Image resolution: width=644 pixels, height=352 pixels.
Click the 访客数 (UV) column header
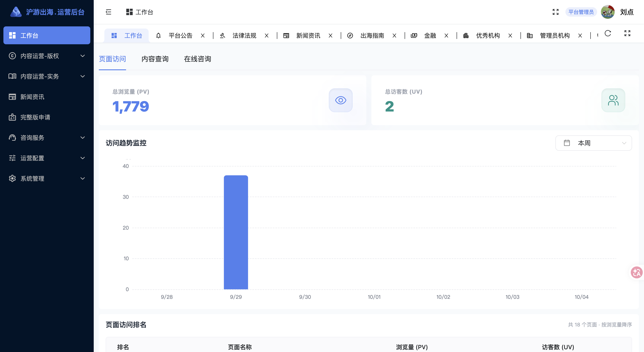(x=558, y=347)
